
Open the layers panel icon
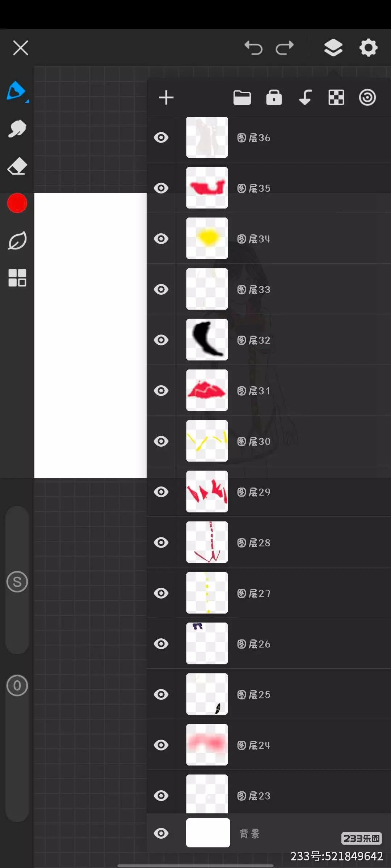[333, 48]
